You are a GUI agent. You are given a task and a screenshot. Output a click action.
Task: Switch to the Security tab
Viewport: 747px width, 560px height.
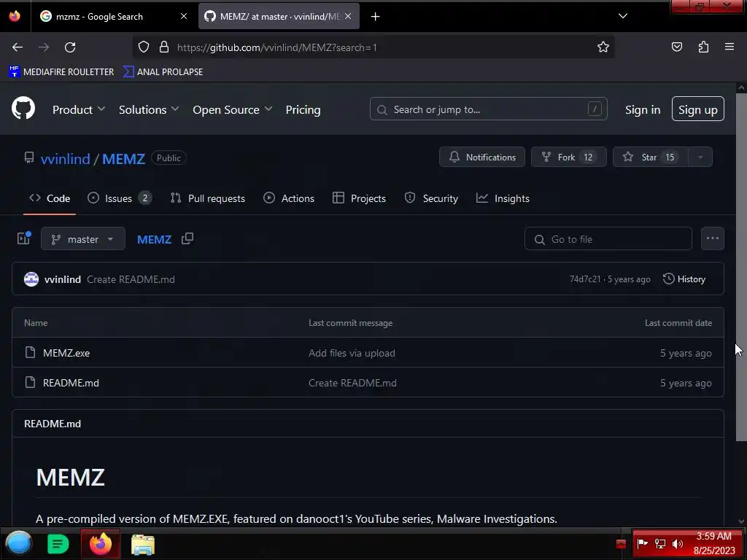431,198
